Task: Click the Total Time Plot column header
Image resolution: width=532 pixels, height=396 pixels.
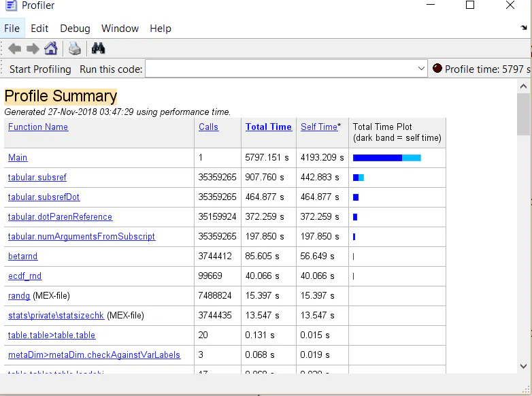Action: [x=397, y=132]
